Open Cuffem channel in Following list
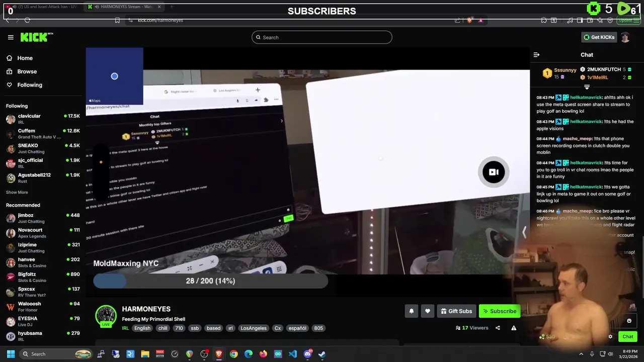644x362 pixels. click(43, 134)
